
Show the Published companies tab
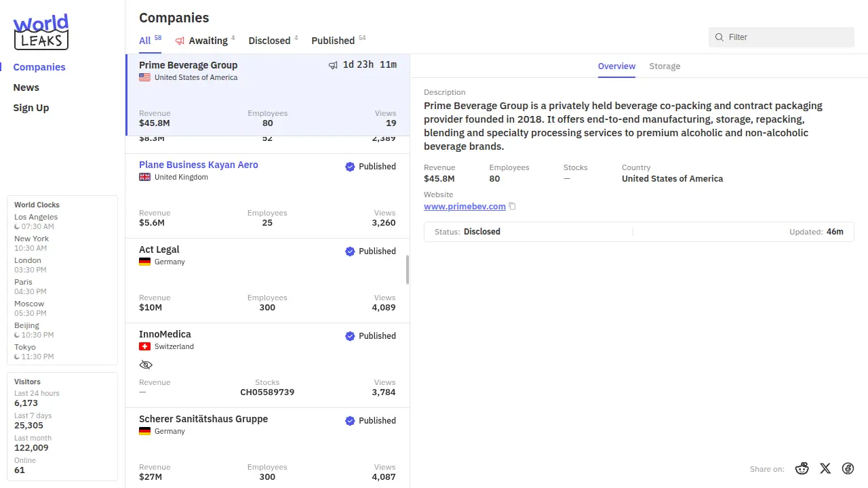[x=333, y=41]
